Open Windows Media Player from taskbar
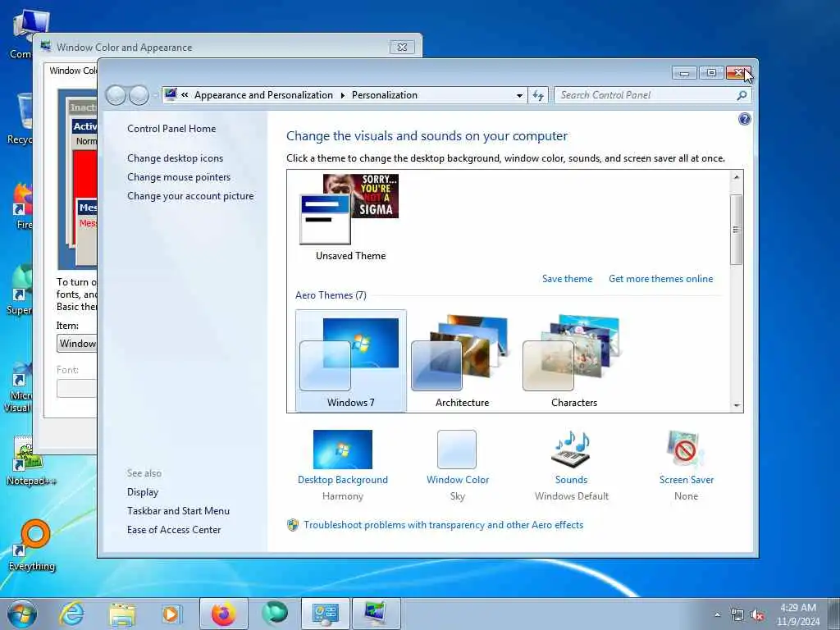Screen dimensions: 840x630 point(171,614)
